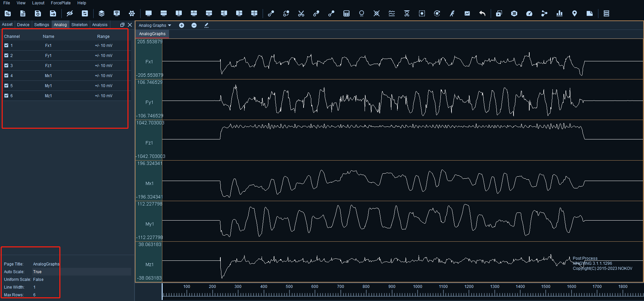644x301 pixels.
Task: Click the minus remove-graph icon
Action: [194, 25]
